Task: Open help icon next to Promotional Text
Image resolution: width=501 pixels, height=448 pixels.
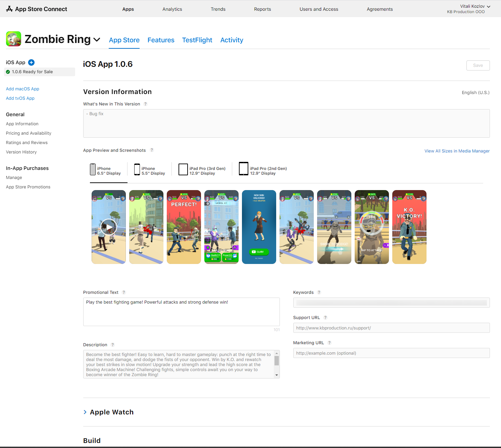Action: click(x=124, y=293)
